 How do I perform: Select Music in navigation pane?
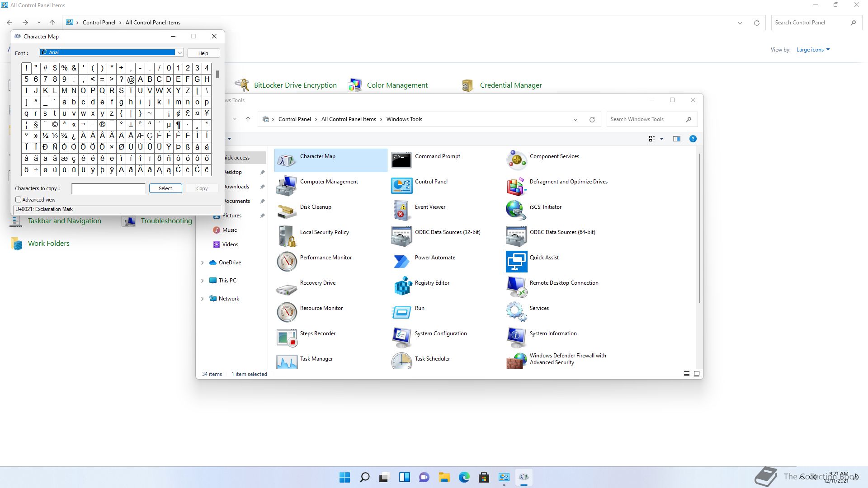(x=229, y=230)
